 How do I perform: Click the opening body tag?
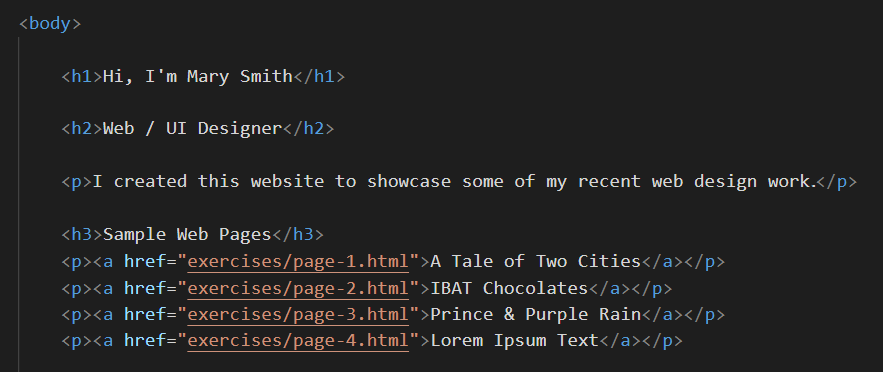pyautogui.click(x=50, y=24)
